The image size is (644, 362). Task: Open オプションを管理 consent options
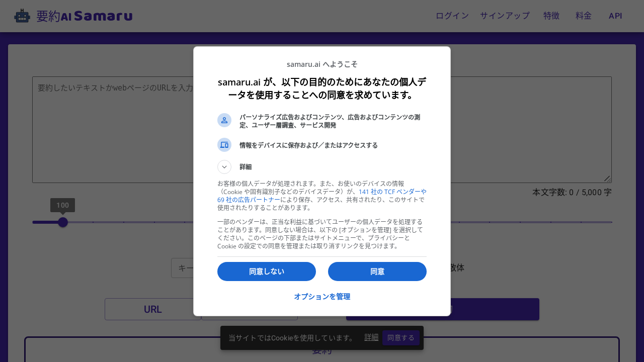tap(321, 297)
